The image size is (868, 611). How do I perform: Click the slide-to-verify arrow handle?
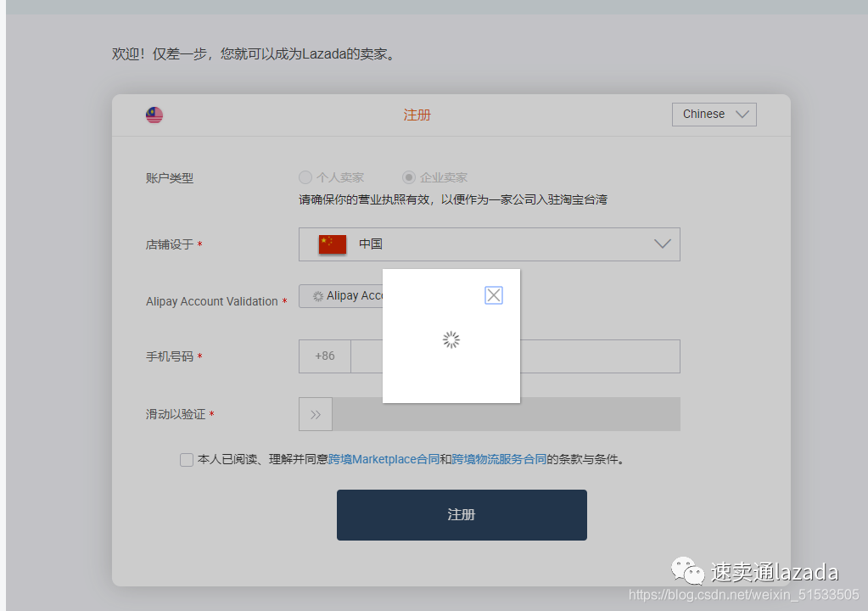point(316,414)
